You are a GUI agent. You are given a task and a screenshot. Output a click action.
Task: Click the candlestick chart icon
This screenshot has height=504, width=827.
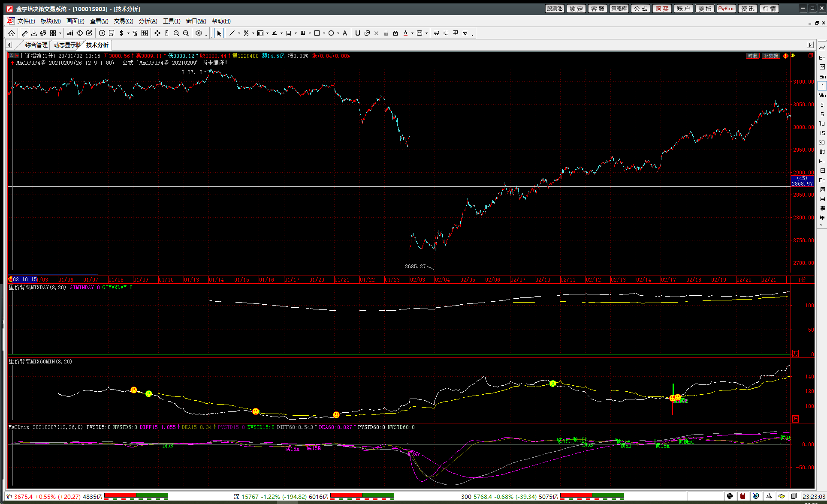tap(70, 33)
